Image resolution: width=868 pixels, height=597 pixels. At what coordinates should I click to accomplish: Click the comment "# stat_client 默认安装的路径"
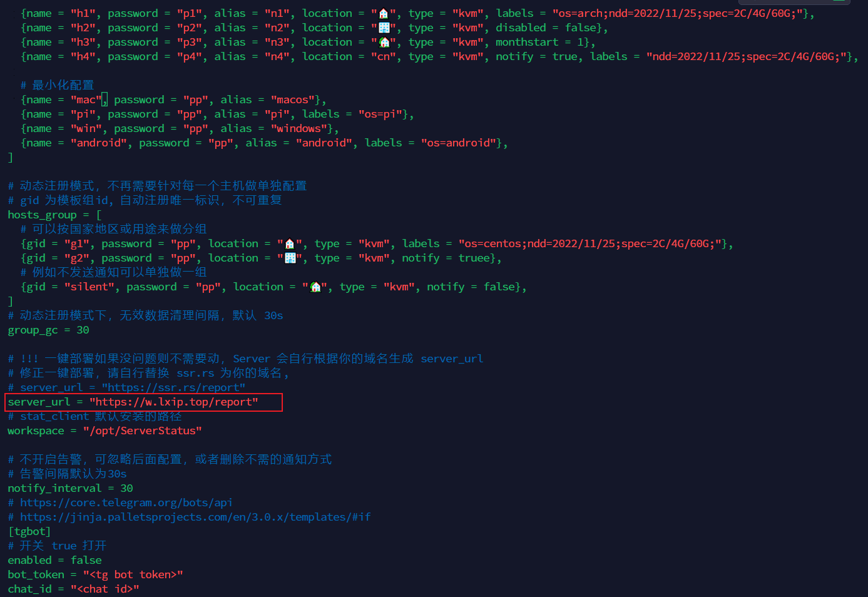94,416
